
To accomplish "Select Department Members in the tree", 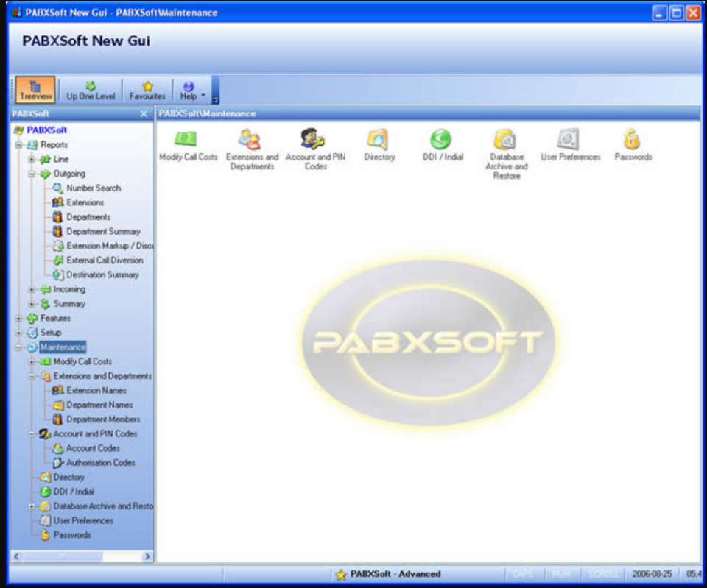I will [x=103, y=419].
